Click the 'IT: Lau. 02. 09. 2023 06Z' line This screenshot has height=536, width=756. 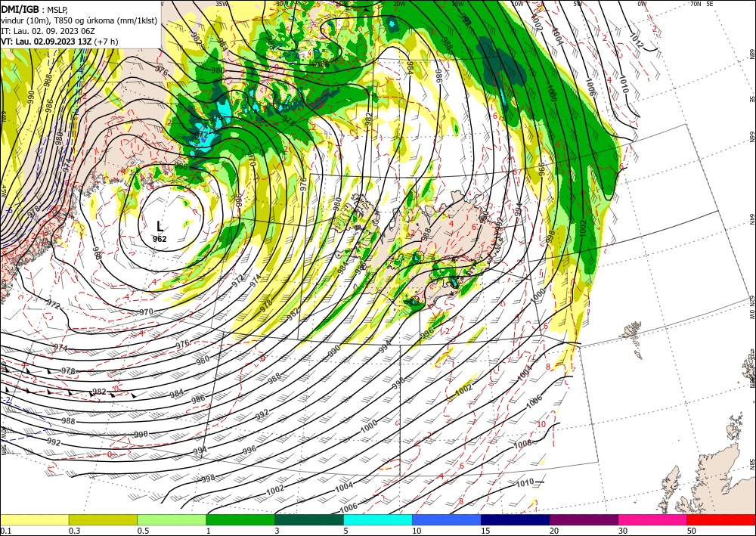(48, 31)
